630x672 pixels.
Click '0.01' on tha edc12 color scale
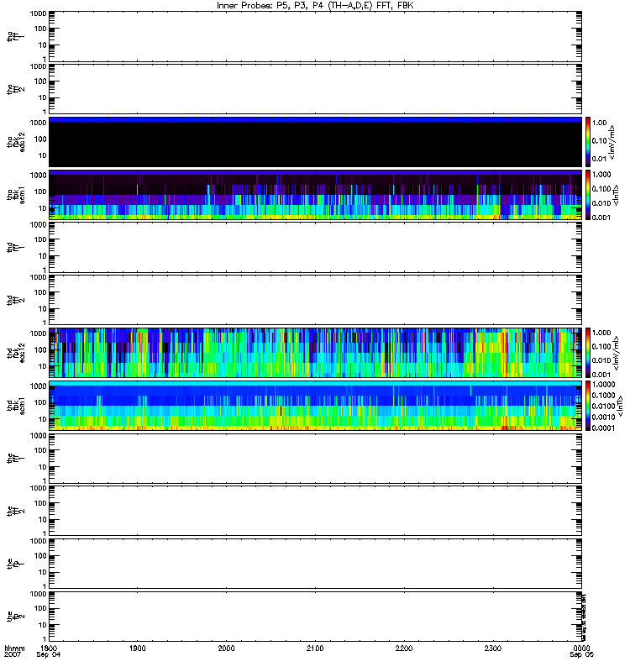[599, 159]
